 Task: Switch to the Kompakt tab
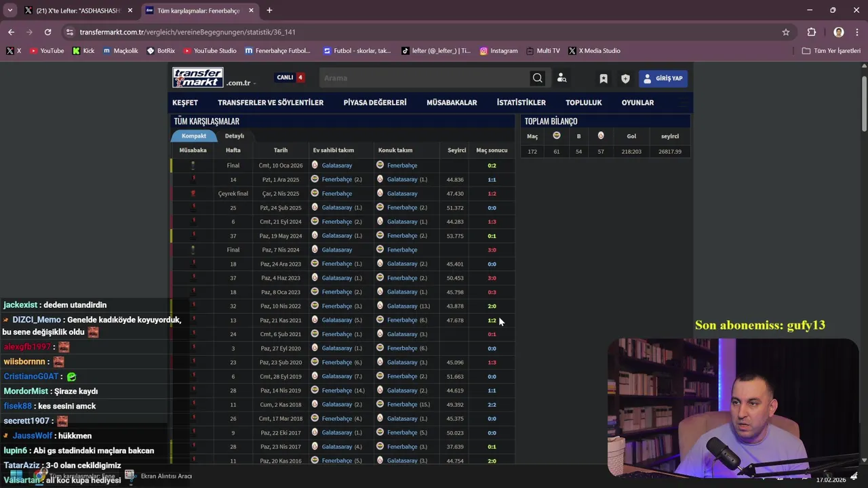[x=194, y=136]
